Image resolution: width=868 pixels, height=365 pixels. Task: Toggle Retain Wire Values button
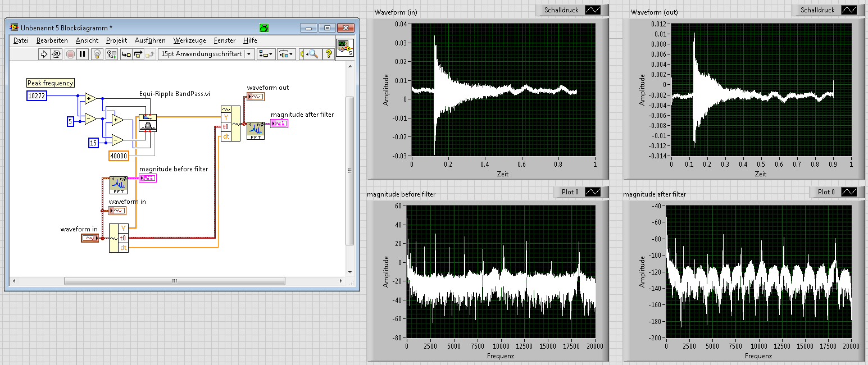[112, 54]
